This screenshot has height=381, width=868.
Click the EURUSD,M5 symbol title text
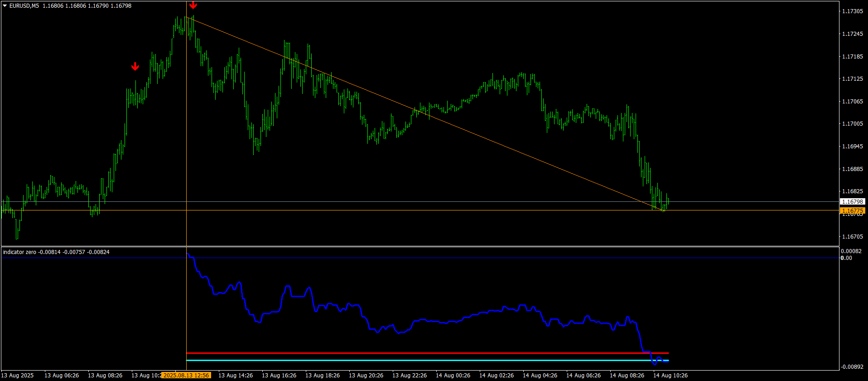point(24,6)
